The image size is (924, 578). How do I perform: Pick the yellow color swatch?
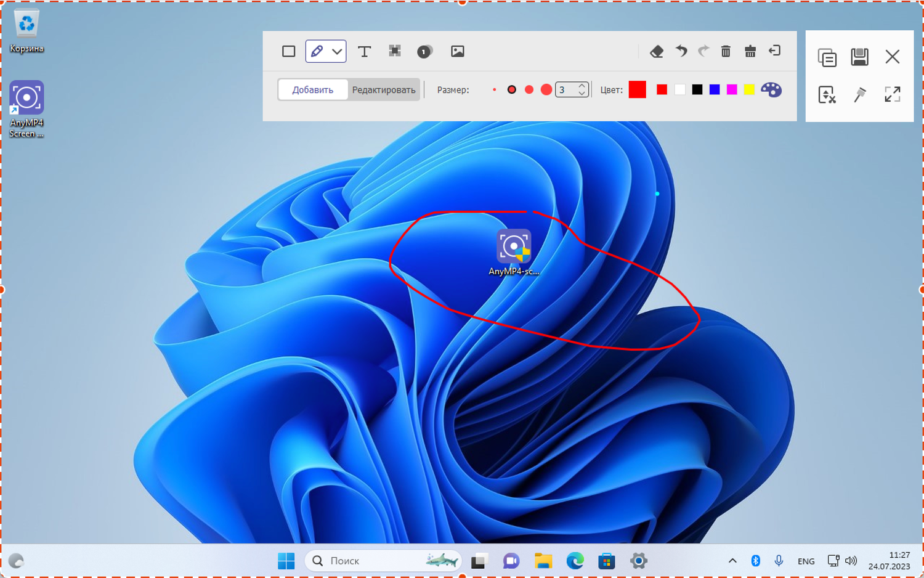point(749,90)
